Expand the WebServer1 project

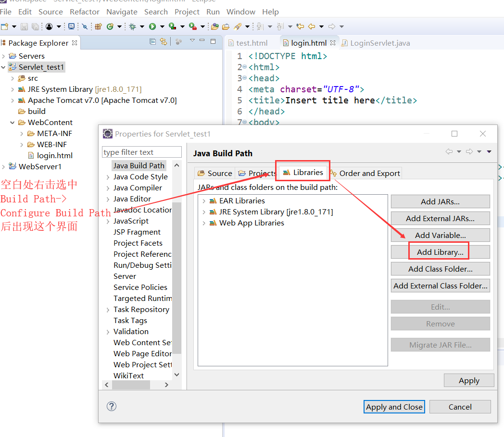click(x=3, y=167)
